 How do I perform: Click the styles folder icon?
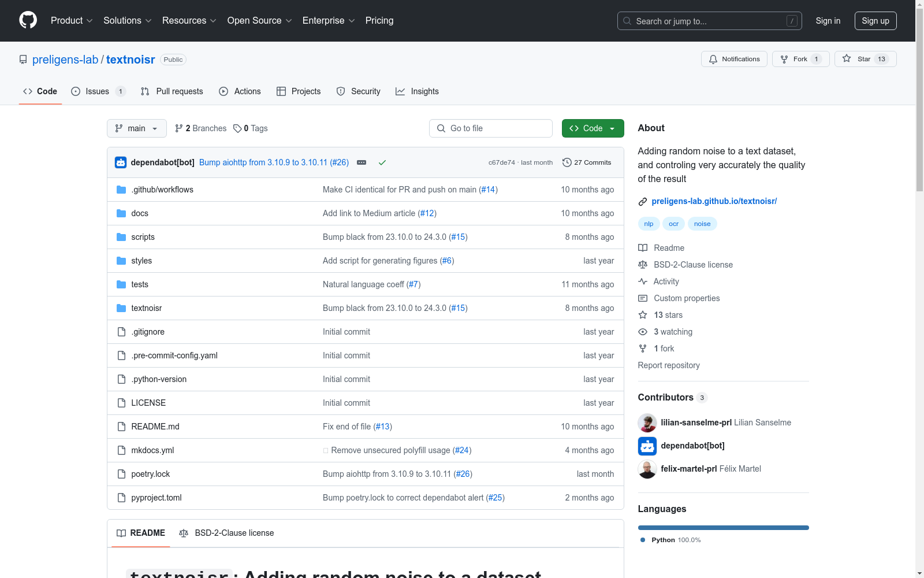click(x=121, y=261)
